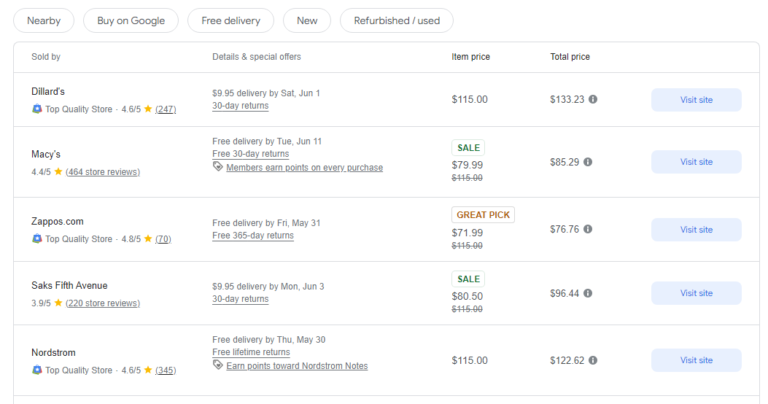Click info icon beside $122.62 total

pyautogui.click(x=593, y=360)
